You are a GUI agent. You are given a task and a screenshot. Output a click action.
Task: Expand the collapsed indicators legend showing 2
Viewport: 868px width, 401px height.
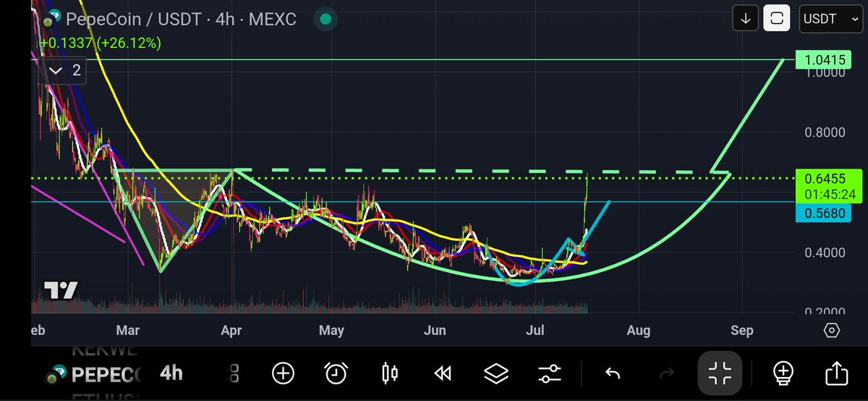click(x=64, y=71)
